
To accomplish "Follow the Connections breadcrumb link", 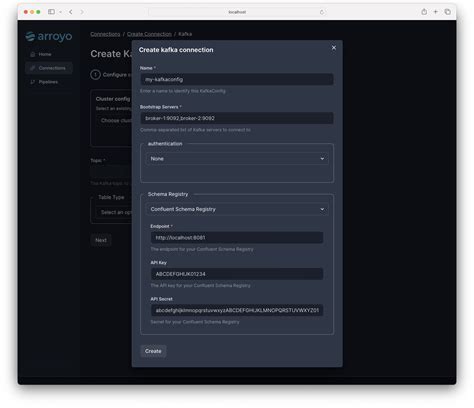I will coord(105,34).
